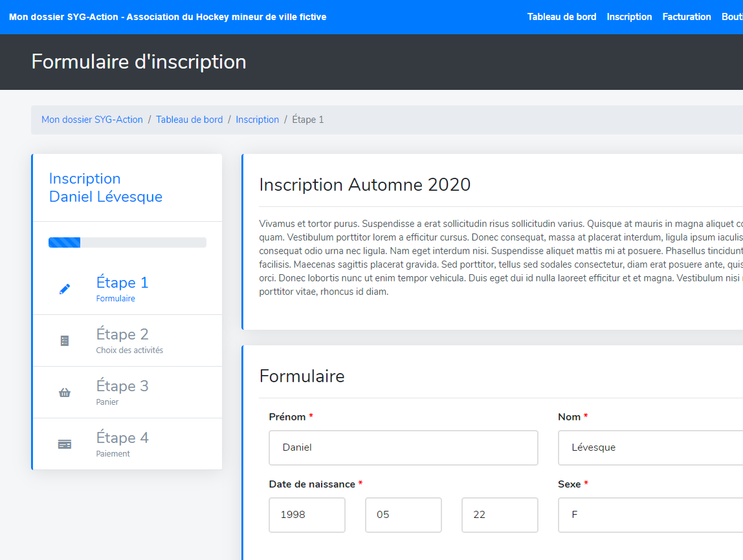Image resolution: width=743 pixels, height=560 pixels.
Task: Follow the Tableau de bord breadcrumb link
Action: tap(189, 120)
